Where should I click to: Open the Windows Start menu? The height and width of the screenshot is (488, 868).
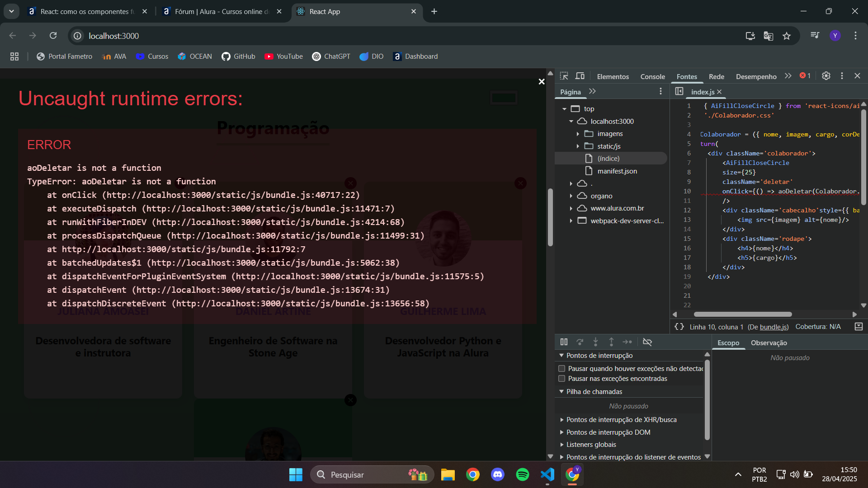(x=296, y=474)
